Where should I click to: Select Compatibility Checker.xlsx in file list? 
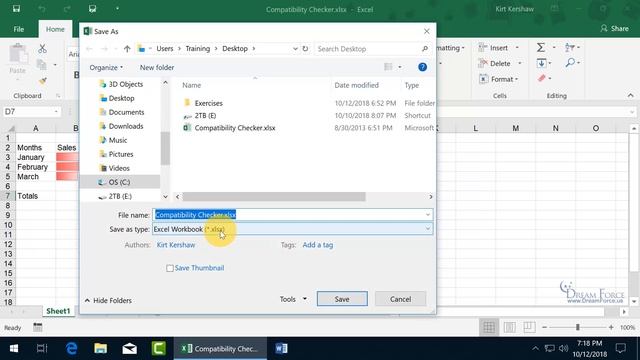pos(235,128)
